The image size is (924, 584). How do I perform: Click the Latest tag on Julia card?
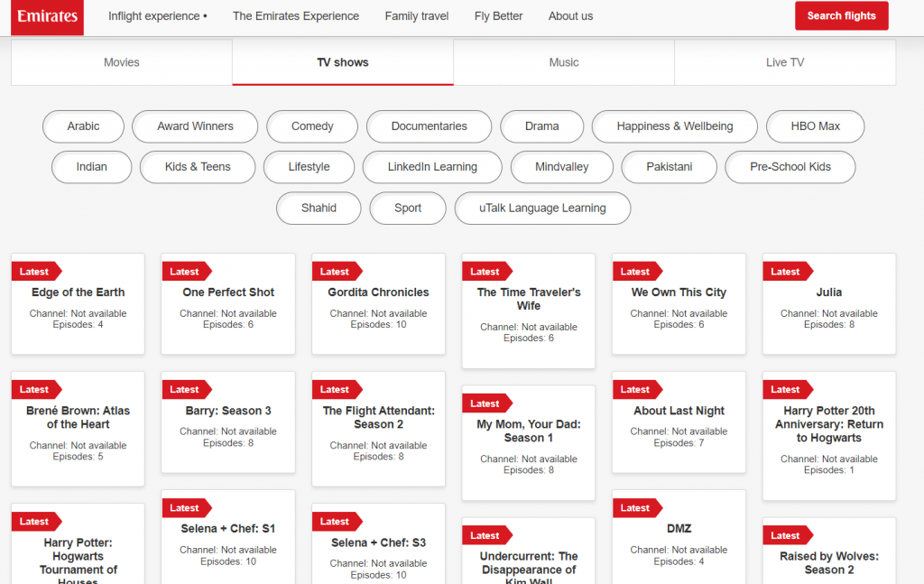tap(787, 272)
